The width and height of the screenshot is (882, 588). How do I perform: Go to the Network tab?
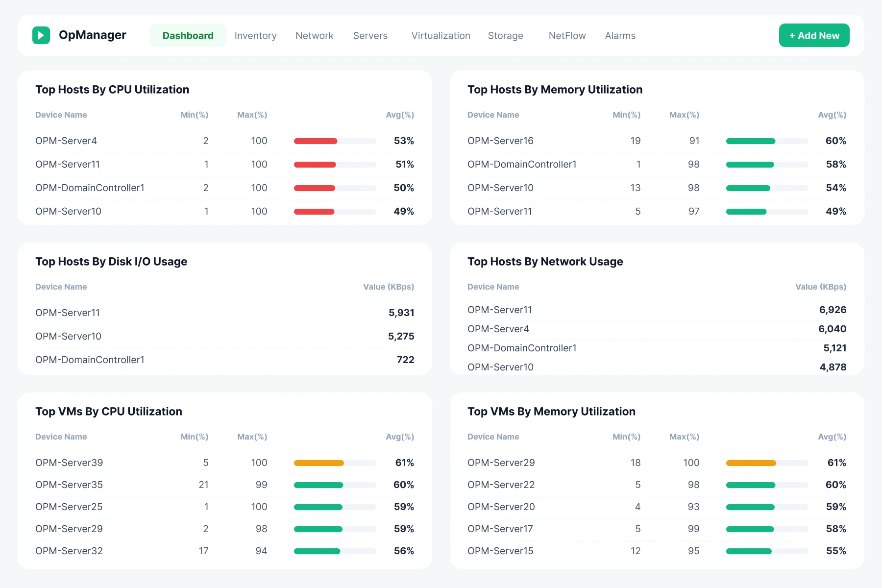314,36
